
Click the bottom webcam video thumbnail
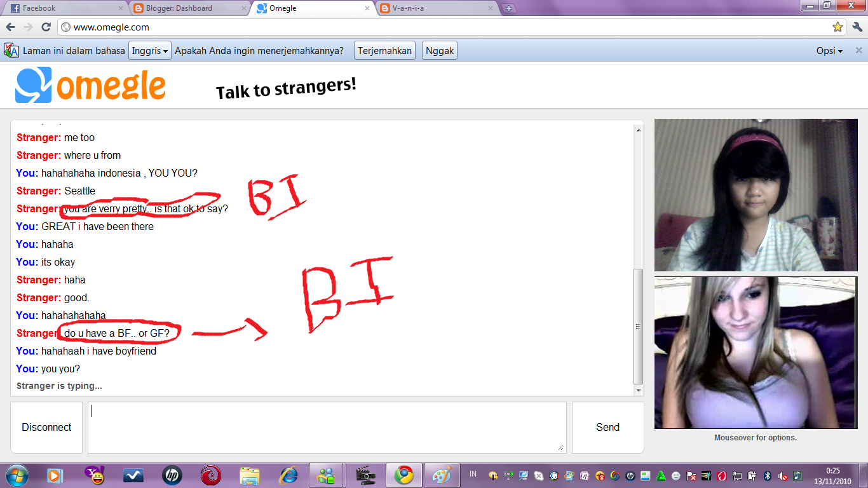(x=756, y=353)
